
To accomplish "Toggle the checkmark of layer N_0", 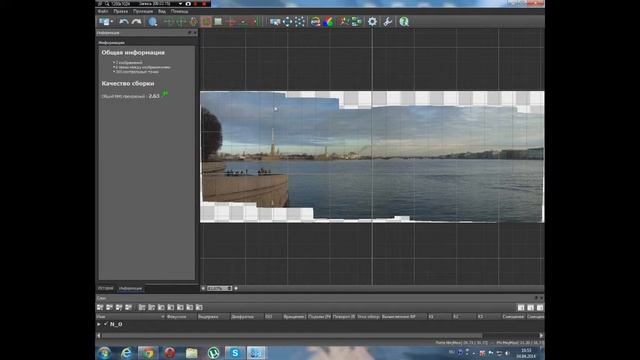I will pos(106,324).
